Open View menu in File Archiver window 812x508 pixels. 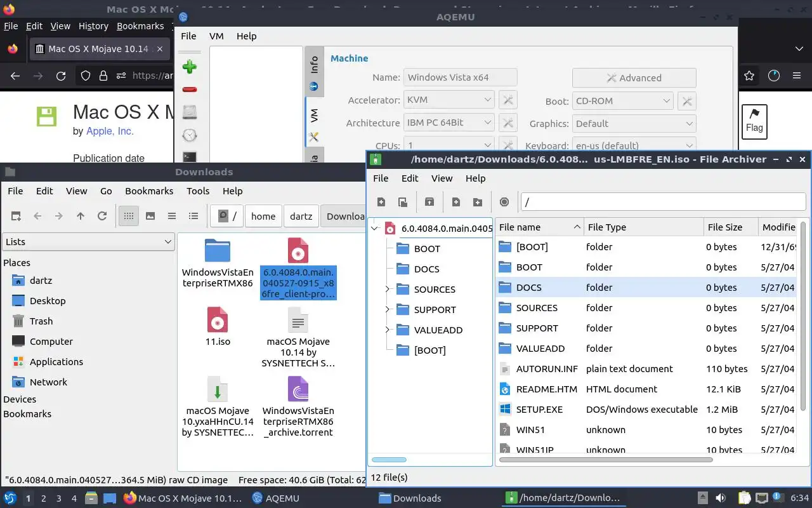point(442,178)
